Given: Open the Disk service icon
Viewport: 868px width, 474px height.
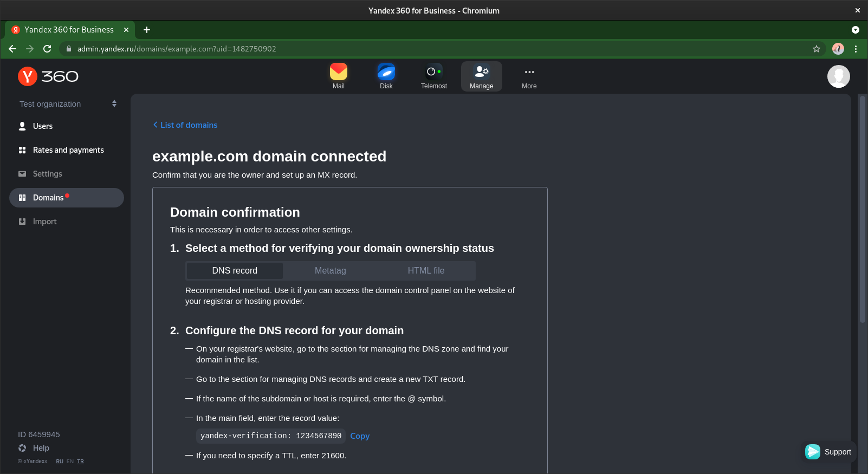Looking at the screenshot, I should (386, 76).
